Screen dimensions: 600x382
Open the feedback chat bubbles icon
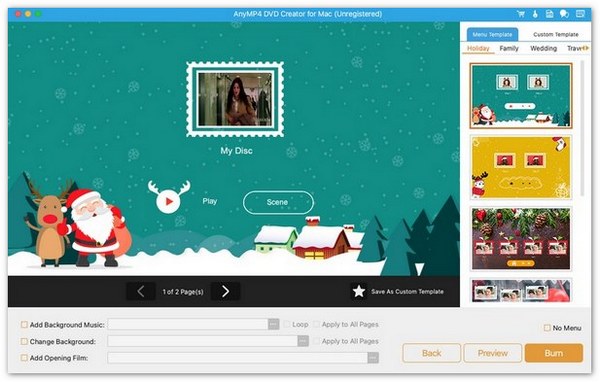[564, 14]
